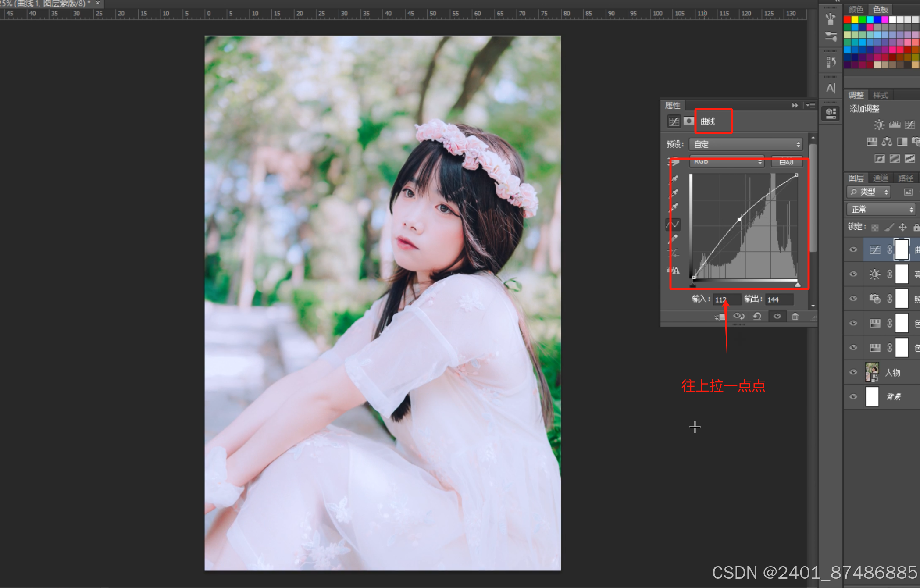The height and width of the screenshot is (588, 920).
Task: Switch to the 通道 tab
Action: click(880, 178)
